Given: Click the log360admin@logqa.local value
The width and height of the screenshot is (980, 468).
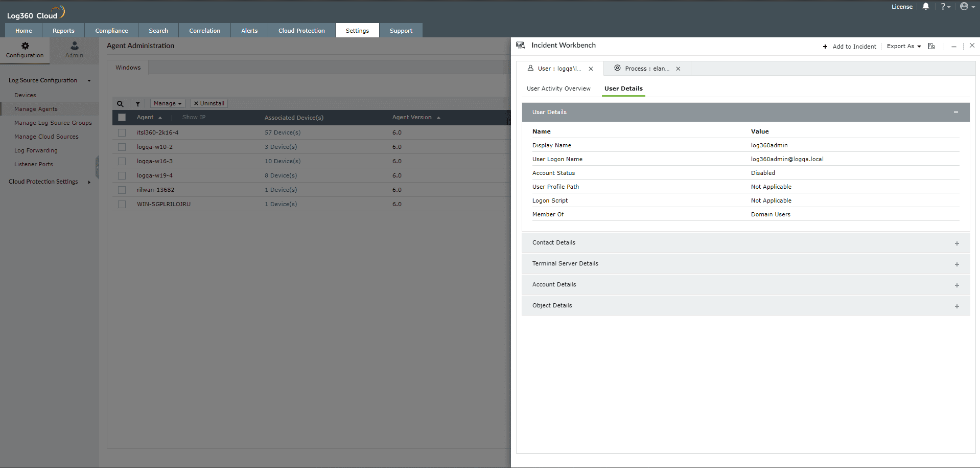Looking at the screenshot, I should [x=787, y=159].
